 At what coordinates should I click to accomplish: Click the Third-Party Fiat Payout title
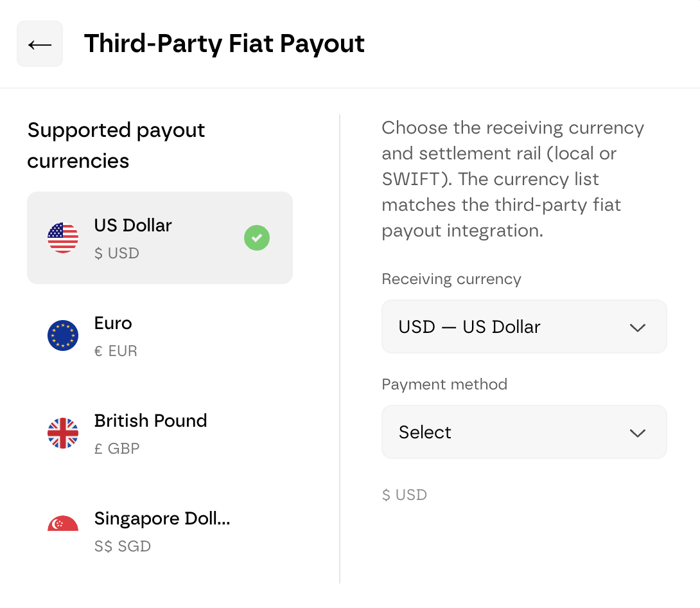click(x=225, y=43)
